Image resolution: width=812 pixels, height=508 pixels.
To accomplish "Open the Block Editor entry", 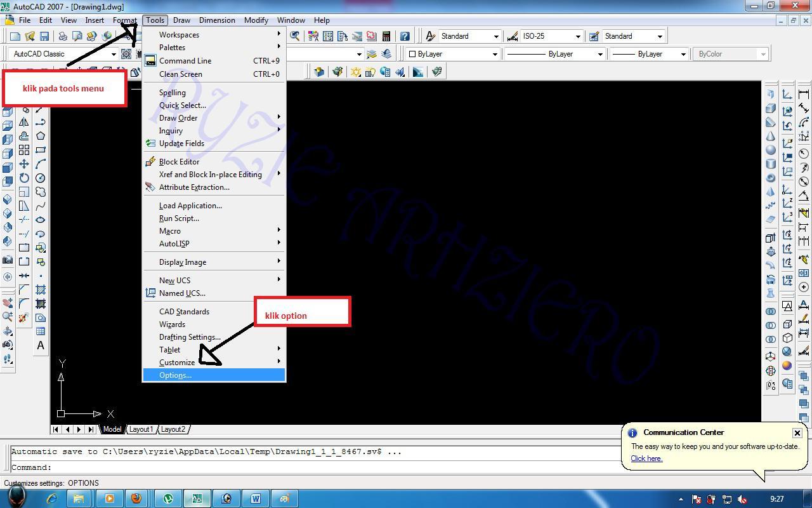I will click(214, 162).
